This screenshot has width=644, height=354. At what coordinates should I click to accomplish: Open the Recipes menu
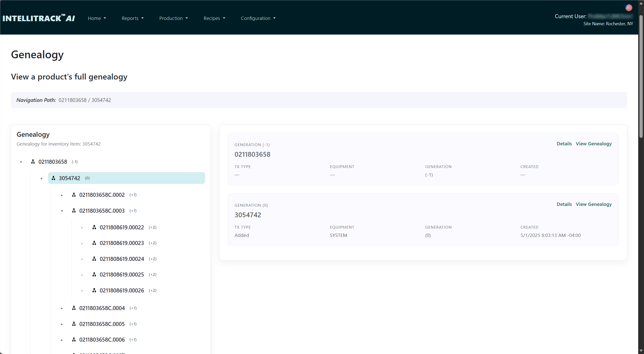(214, 18)
